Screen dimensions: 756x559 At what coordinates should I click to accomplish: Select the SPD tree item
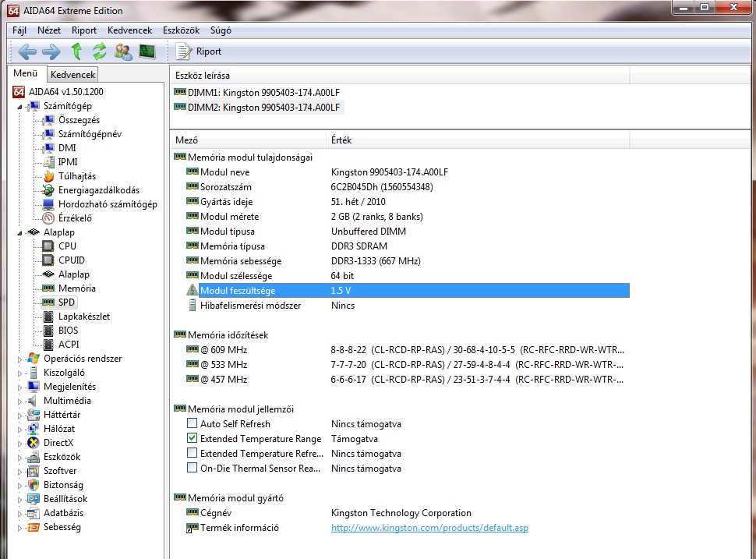tap(66, 302)
